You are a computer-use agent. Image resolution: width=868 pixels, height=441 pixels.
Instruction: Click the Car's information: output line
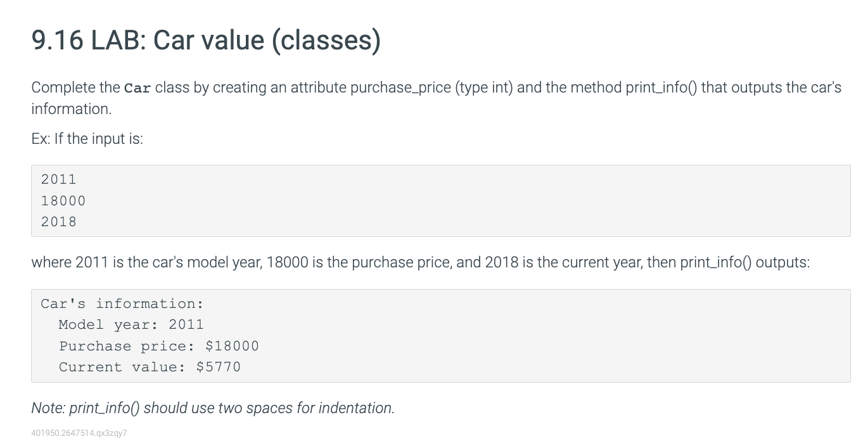pyautogui.click(x=122, y=304)
